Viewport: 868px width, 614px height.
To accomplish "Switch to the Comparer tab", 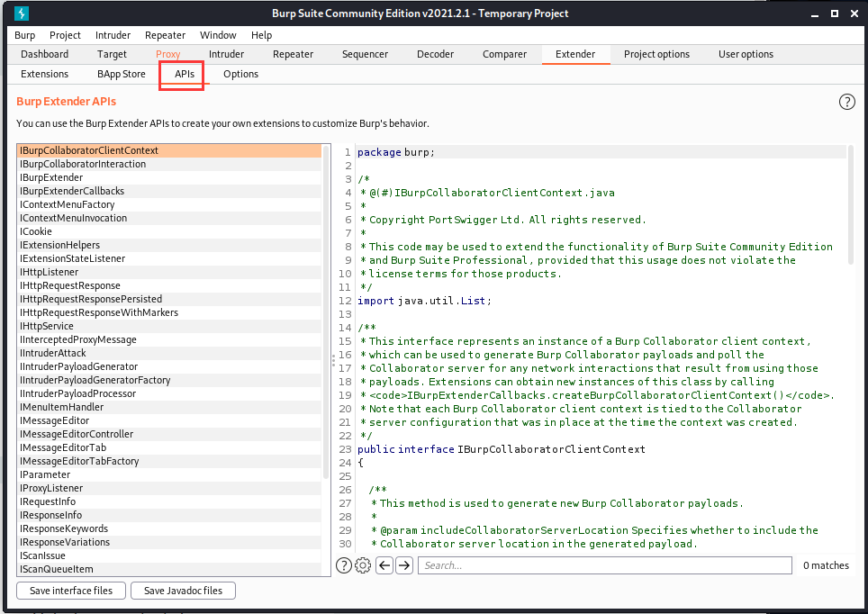I will tap(504, 54).
